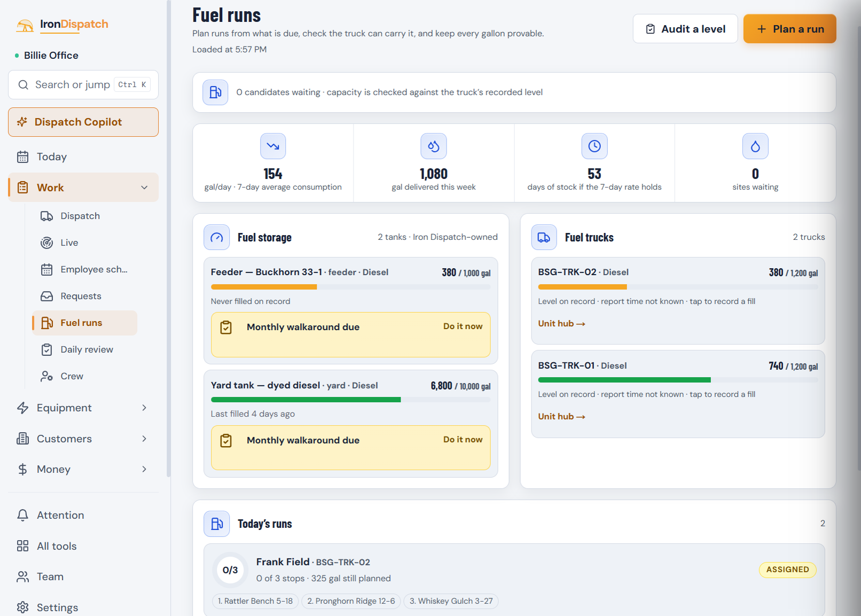The image size is (861, 616).
Task: Focus the Search or jump field
Action: tap(83, 85)
